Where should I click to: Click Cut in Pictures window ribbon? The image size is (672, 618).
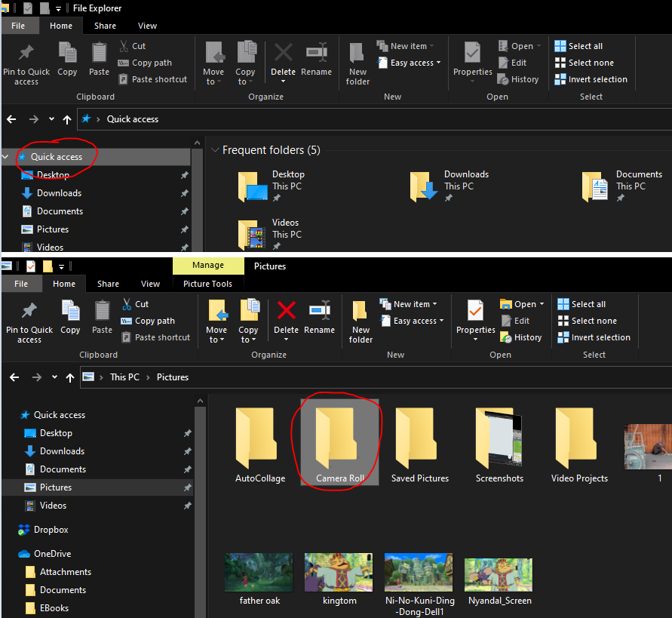136,304
